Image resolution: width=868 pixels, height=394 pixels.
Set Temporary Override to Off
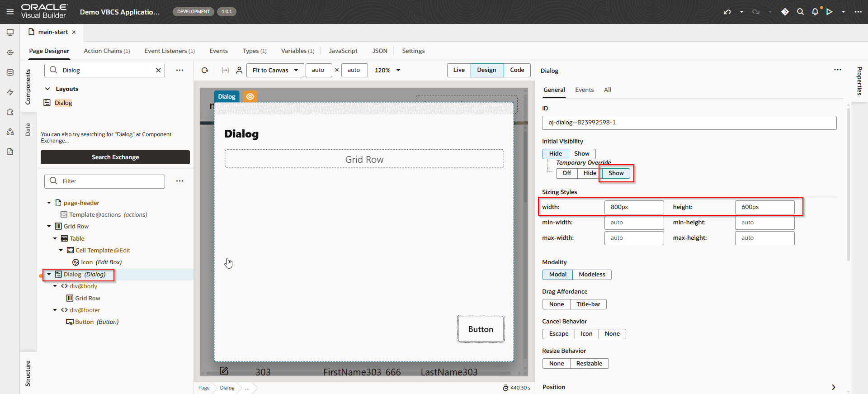[x=566, y=173]
